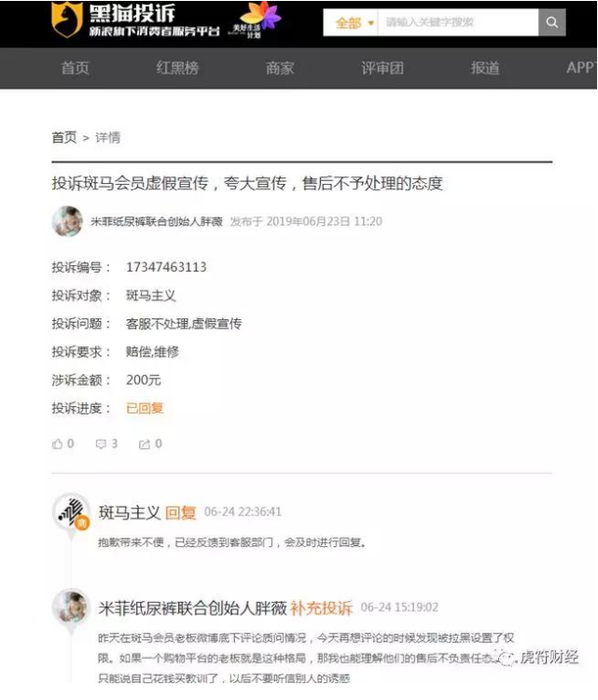Click the 斑马主义 zebra avatar icon
Screen dimensions: 598x700
72,511
